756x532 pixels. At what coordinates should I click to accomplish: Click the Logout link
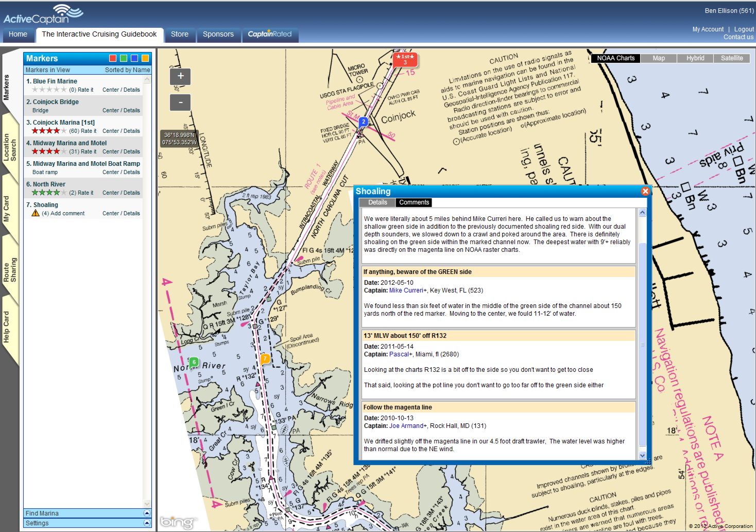744,29
